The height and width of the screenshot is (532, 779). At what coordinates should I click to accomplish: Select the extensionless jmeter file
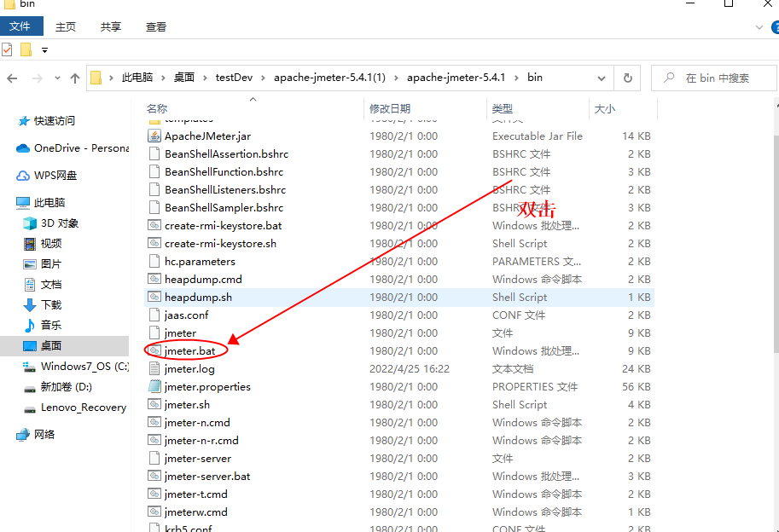pos(180,333)
